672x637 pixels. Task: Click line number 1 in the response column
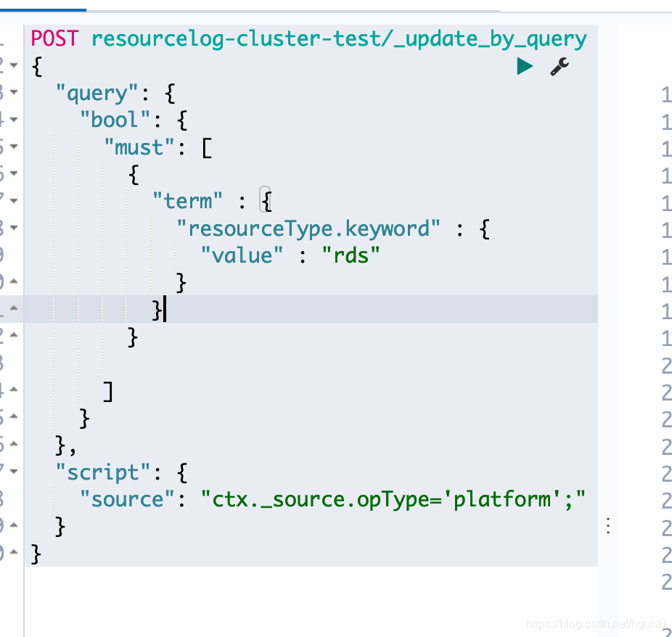tap(666, 93)
